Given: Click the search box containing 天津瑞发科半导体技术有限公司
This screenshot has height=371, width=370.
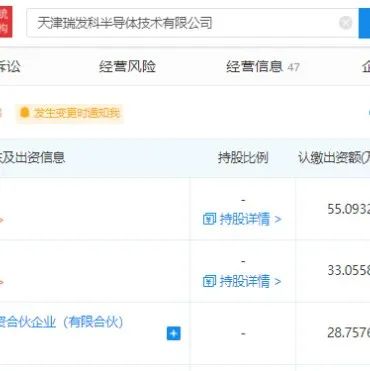Looking at the screenshot, I should pyautogui.click(x=192, y=23).
